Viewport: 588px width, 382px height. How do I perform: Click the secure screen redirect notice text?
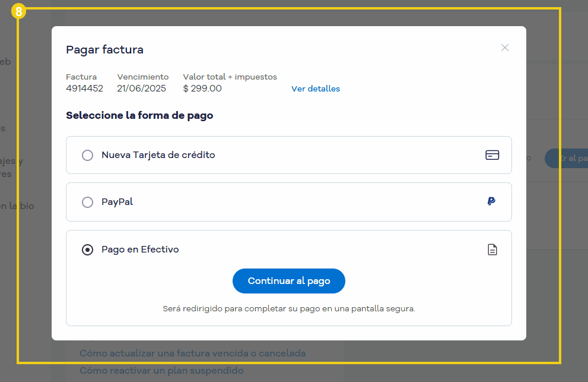[289, 309]
